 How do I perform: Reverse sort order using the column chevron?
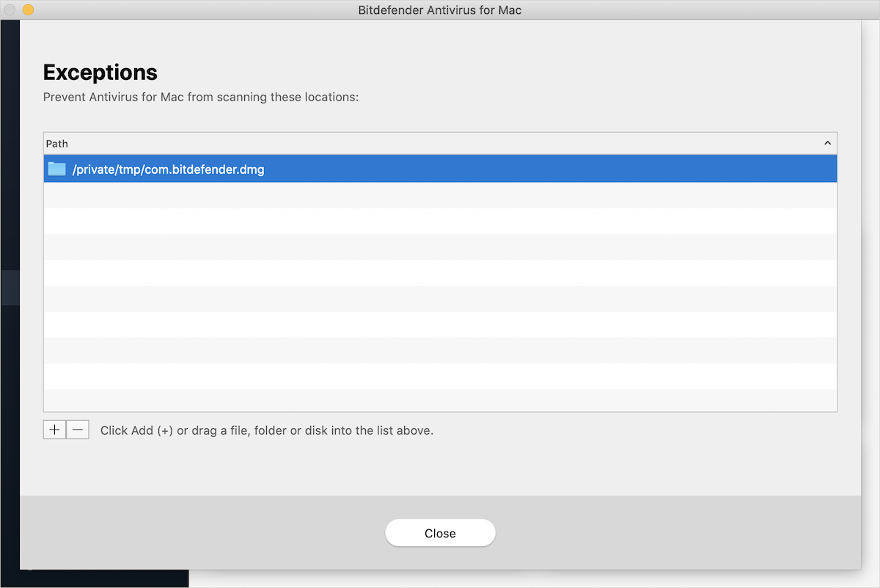click(827, 143)
